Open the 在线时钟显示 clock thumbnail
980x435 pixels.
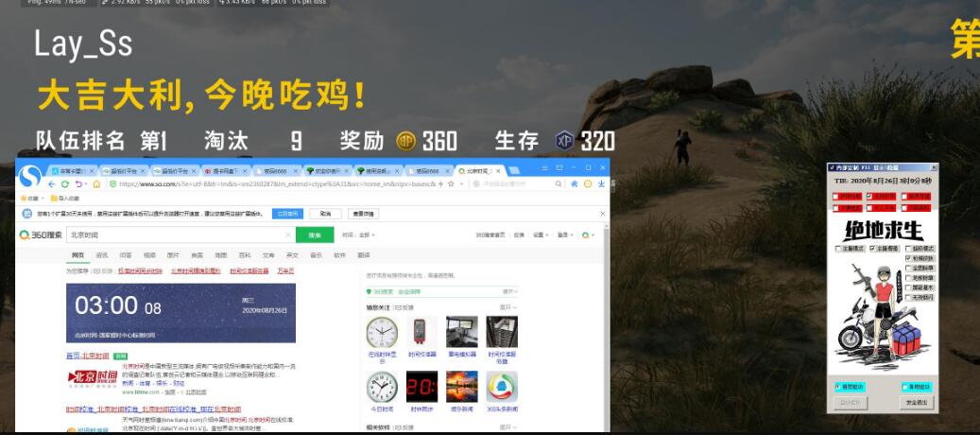tap(382, 333)
